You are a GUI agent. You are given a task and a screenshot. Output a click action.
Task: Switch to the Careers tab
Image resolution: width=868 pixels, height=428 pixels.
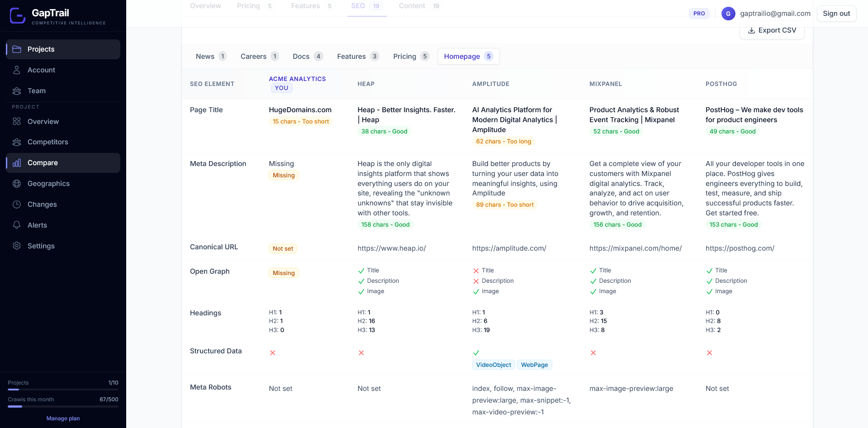point(259,57)
